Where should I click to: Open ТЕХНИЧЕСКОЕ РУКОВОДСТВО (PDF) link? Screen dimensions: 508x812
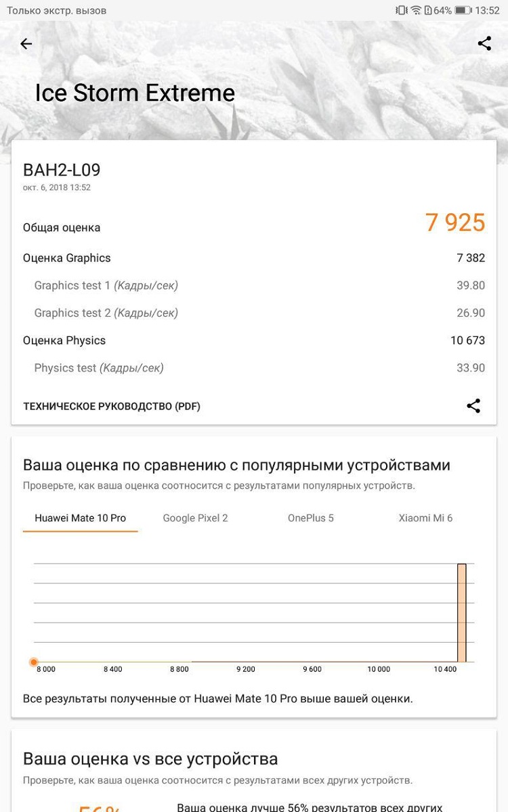(112, 407)
